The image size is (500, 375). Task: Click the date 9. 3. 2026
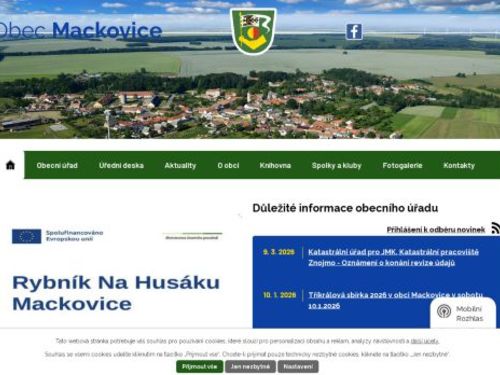click(x=279, y=252)
